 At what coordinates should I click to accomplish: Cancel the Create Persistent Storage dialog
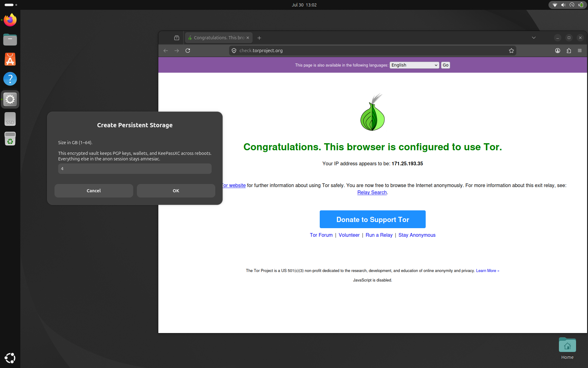tap(94, 191)
